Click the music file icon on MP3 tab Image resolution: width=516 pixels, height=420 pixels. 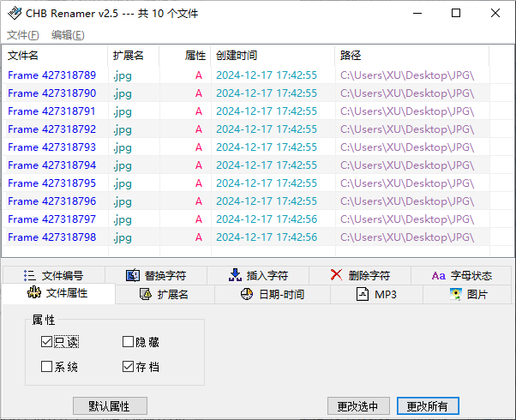pos(363,294)
